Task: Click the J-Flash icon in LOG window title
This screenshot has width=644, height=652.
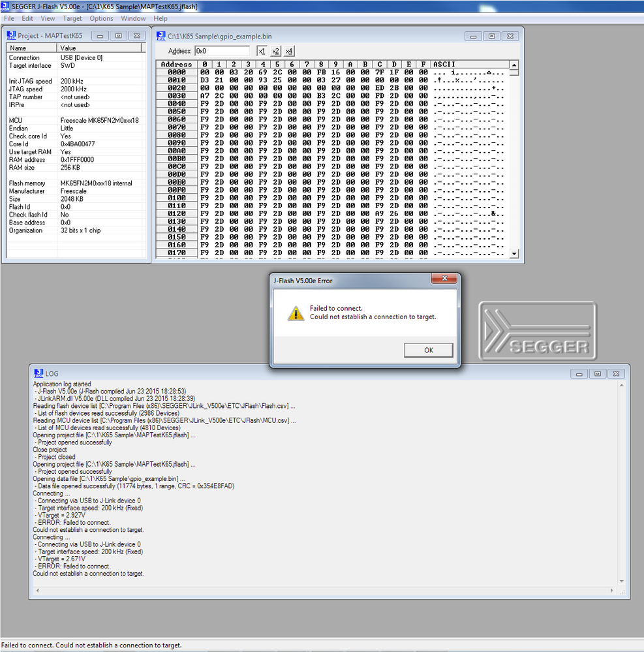Action: 38,373
